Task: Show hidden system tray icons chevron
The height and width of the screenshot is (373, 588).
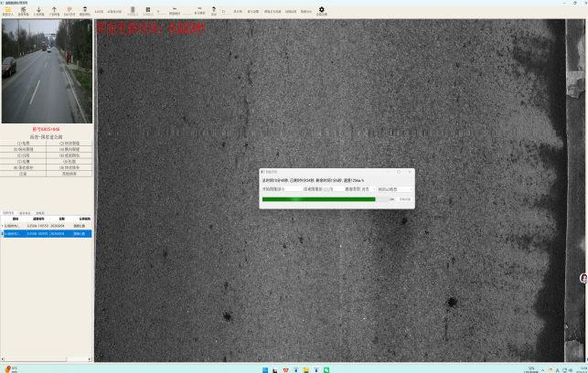Action: pyautogui.click(x=542, y=370)
